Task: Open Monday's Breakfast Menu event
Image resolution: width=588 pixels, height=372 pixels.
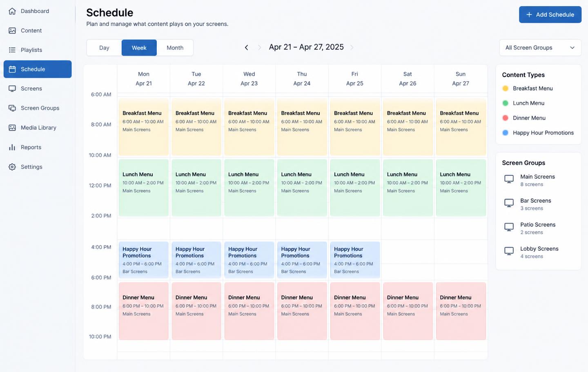Action: point(143,127)
